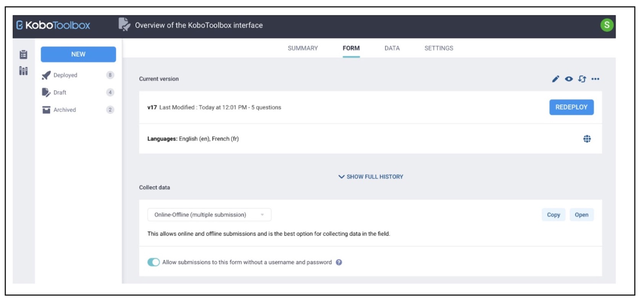Preview the form with eye icon

[569, 79]
